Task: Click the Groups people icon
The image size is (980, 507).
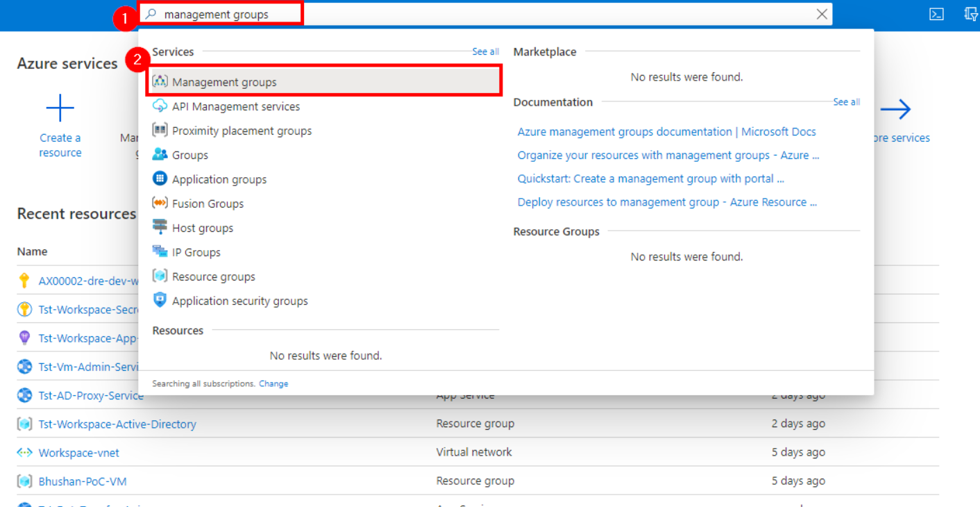Action: click(x=160, y=154)
